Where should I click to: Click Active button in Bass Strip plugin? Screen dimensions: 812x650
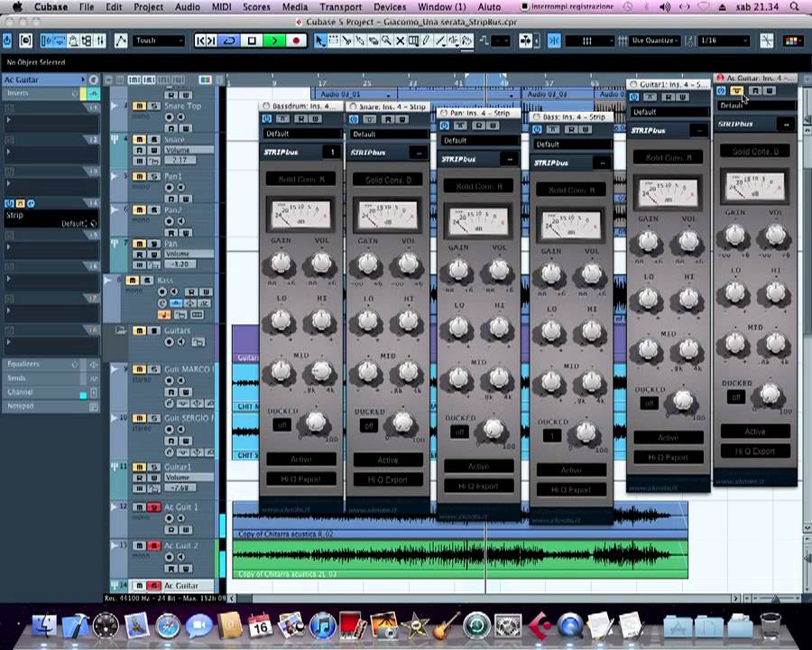click(571, 470)
